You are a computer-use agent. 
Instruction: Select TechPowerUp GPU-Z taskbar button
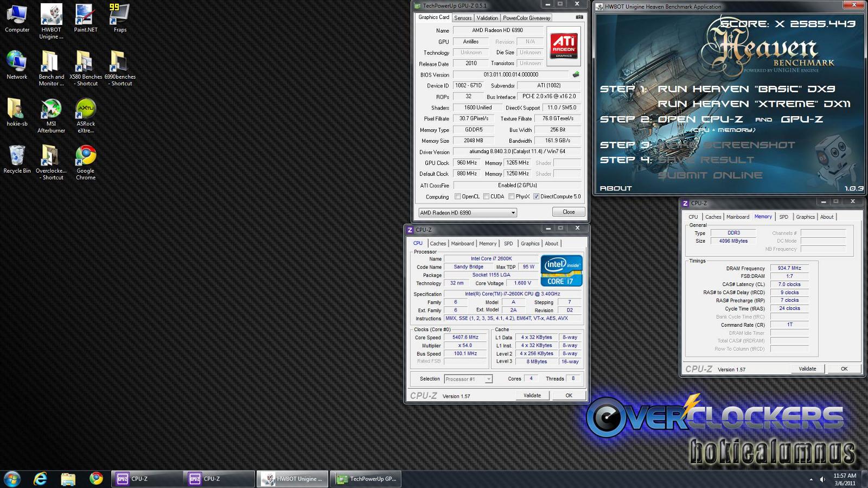click(x=366, y=479)
